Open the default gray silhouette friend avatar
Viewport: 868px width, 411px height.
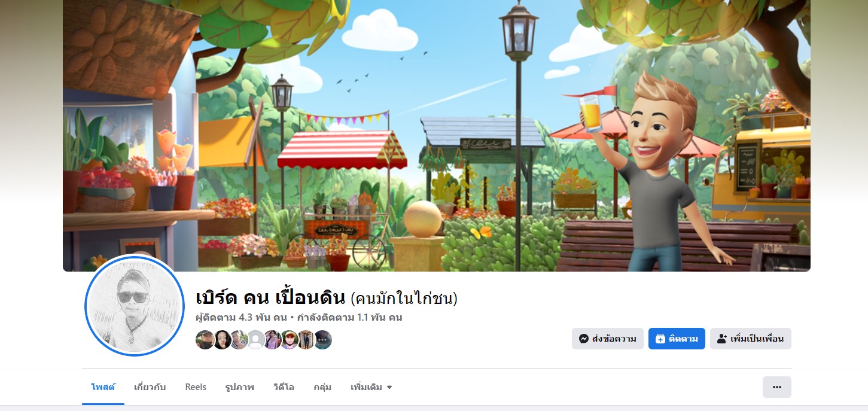coord(255,340)
